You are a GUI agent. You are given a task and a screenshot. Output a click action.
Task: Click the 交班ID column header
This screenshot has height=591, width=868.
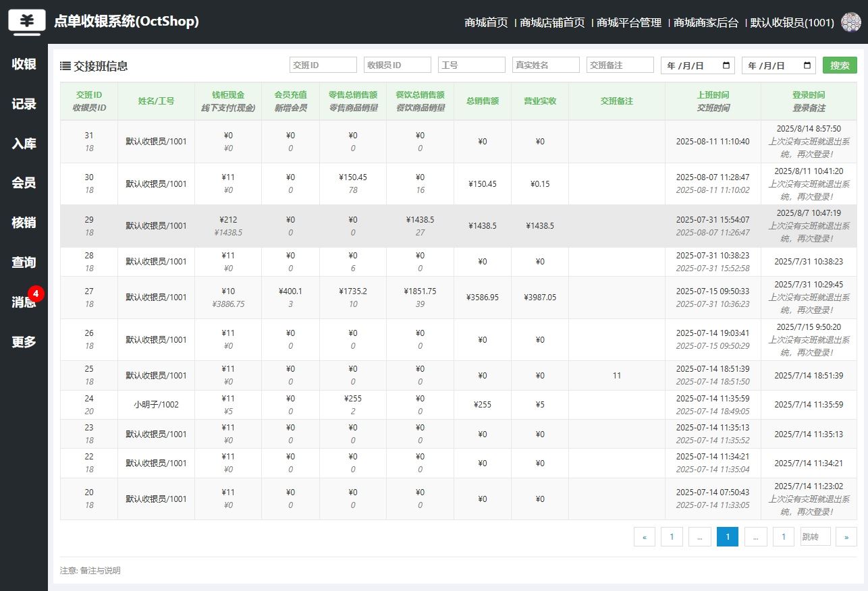pos(89,101)
